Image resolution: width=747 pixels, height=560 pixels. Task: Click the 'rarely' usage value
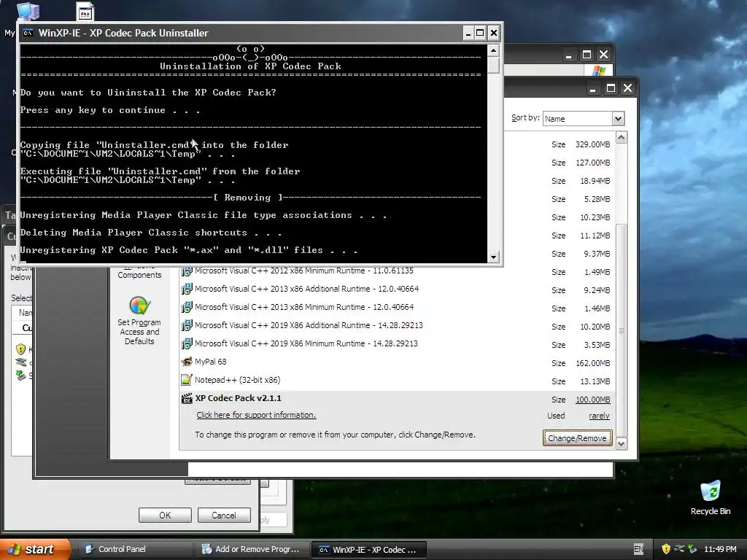coord(599,416)
